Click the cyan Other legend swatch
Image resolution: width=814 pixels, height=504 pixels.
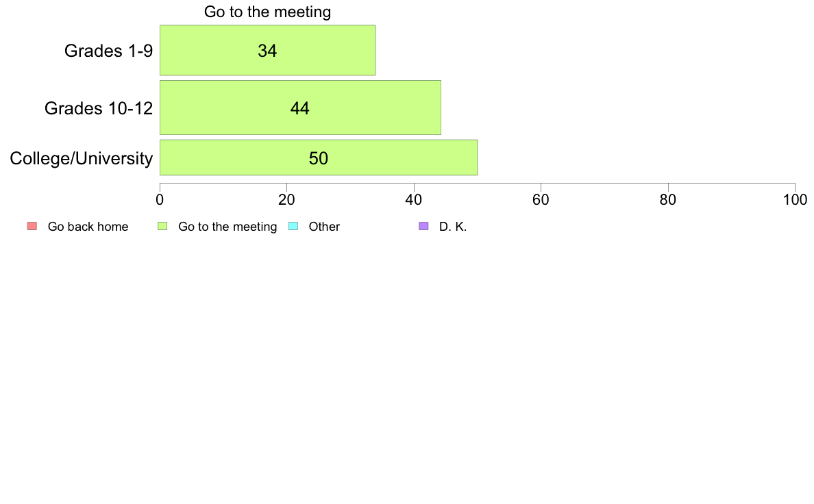point(293,226)
